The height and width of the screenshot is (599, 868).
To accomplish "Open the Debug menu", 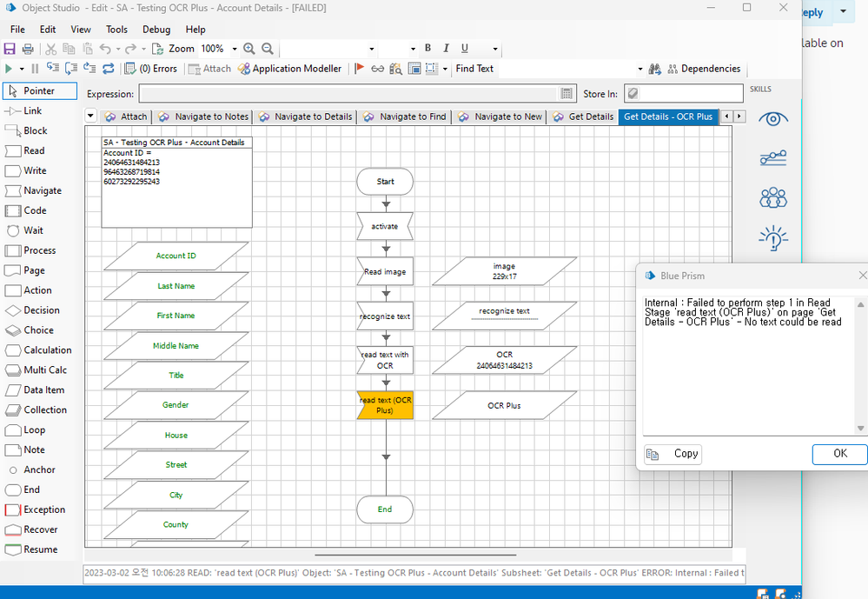I will click(x=156, y=29).
